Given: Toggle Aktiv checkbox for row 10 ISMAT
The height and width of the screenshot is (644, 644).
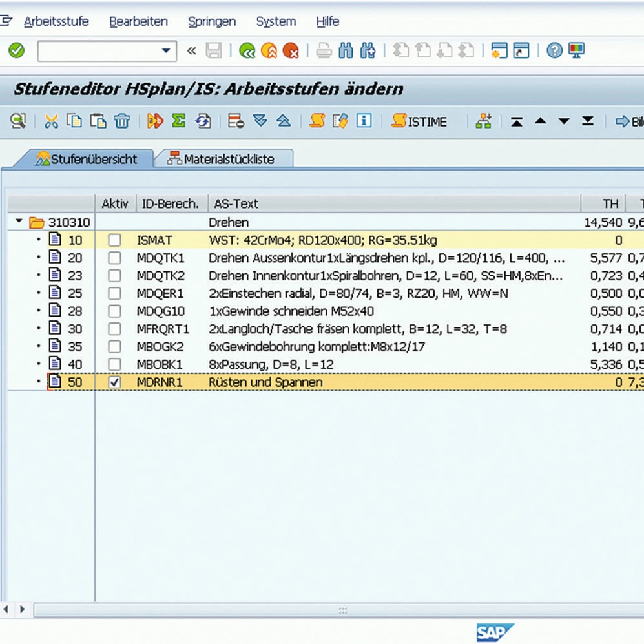Looking at the screenshot, I should (x=114, y=240).
